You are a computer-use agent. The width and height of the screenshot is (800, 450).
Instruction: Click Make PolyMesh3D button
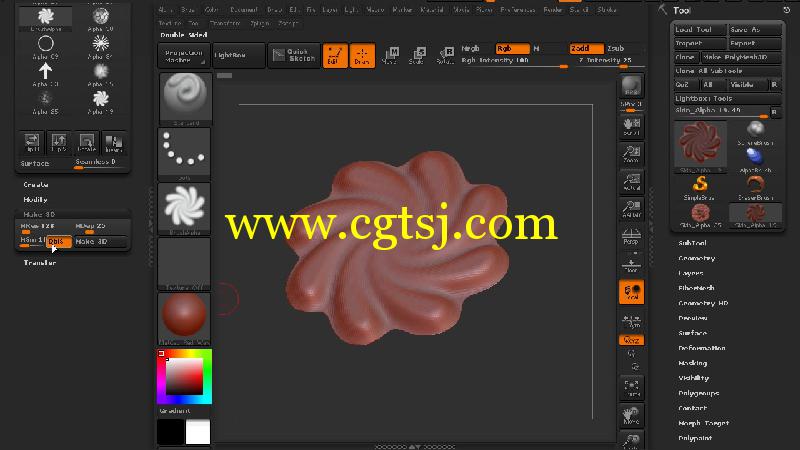[x=740, y=57]
